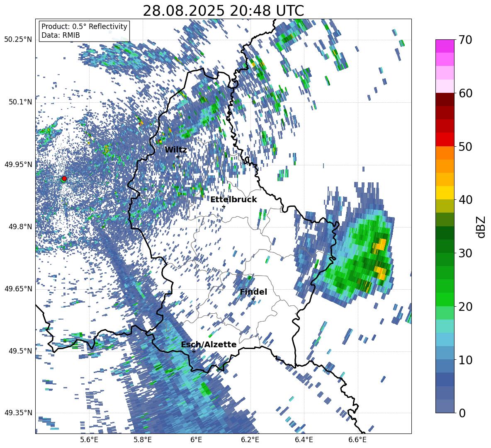The image size is (491, 448).
Task: Pick the orange colorbar segment at 50
Action: pyautogui.click(x=445, y=153)
